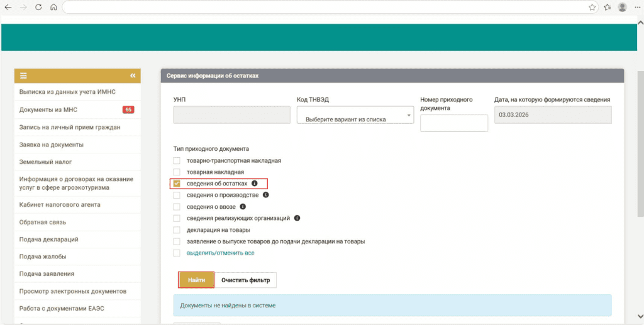Image resolution: width=644 pixels, height=325 pixels.
Task: Check товарно-транспортная накладная checkbox
Action: (x=177, y=160)
